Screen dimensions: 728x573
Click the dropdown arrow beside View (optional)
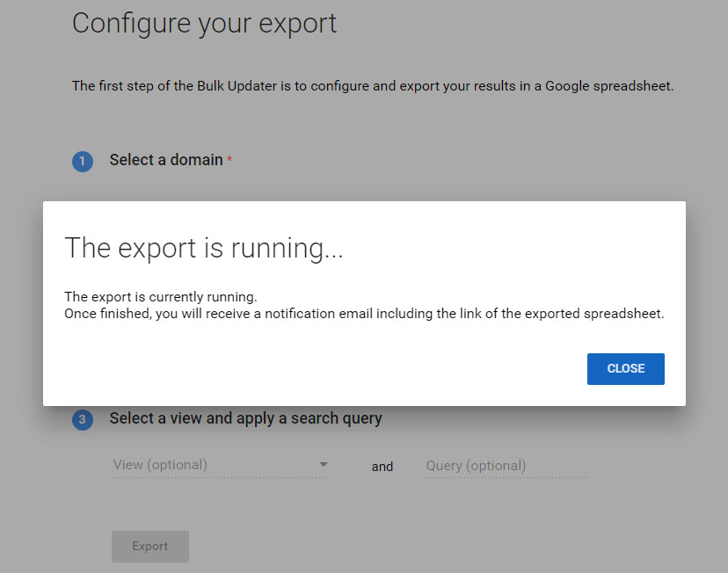(x=324, y=464)
